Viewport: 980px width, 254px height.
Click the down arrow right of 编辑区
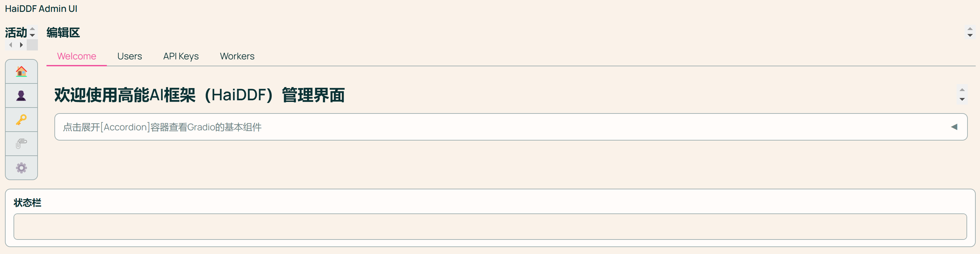(x=970, y=35)
